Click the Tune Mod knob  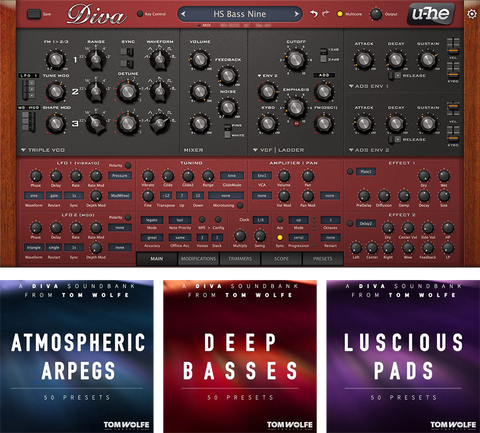(x=55, y=91)
